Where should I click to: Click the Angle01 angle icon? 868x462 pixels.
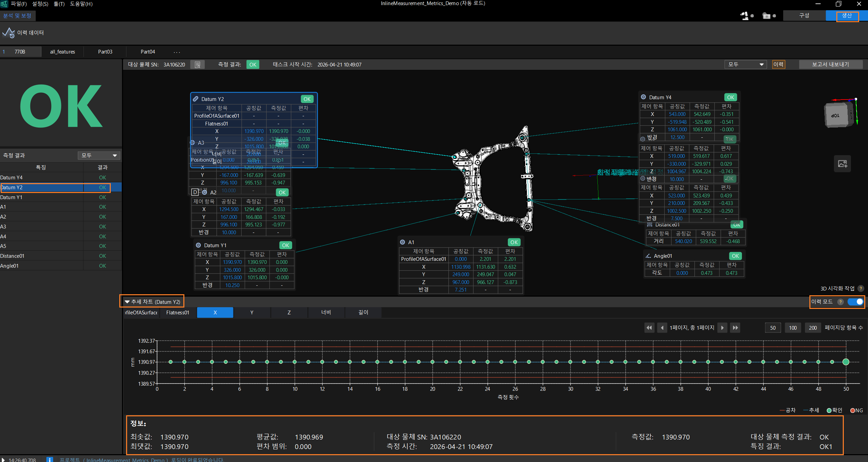pos(648,256)
